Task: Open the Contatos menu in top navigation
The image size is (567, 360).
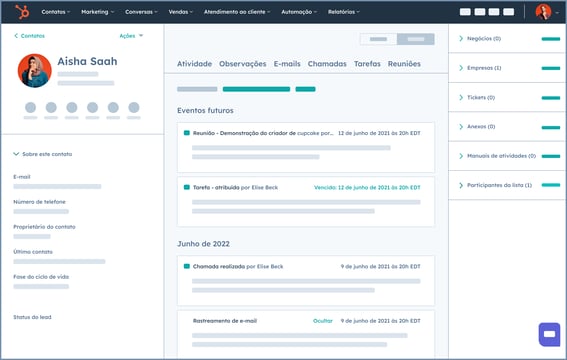Action: (56, 12)
